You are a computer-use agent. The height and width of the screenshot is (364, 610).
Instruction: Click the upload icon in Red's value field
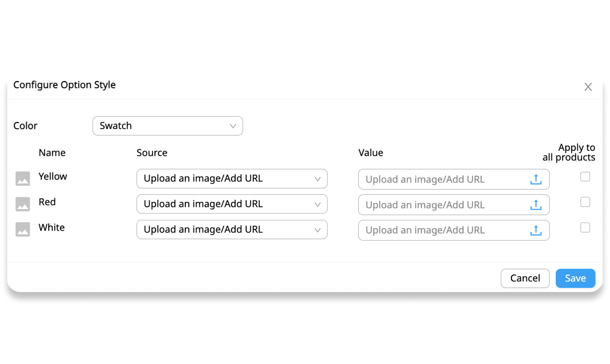click(x=536, y=205)
